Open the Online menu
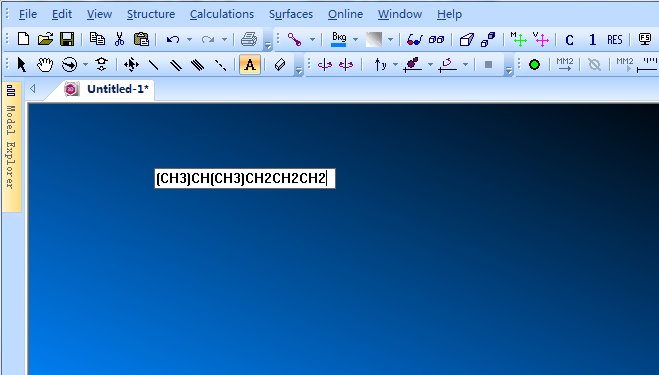Viewport: 659px width, 375px height. pos(345,14)
